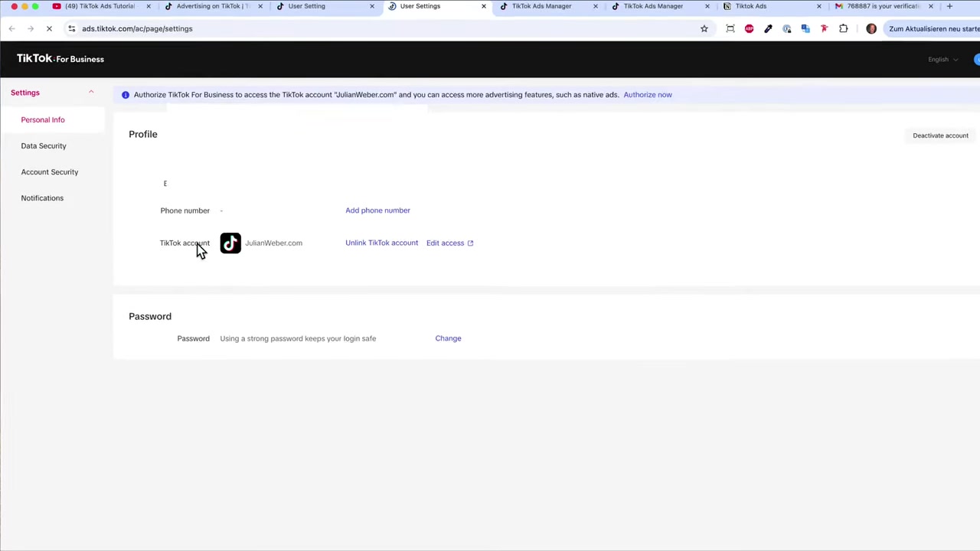
Task: Click the Password section heading
Action: (x=150, y=316)
